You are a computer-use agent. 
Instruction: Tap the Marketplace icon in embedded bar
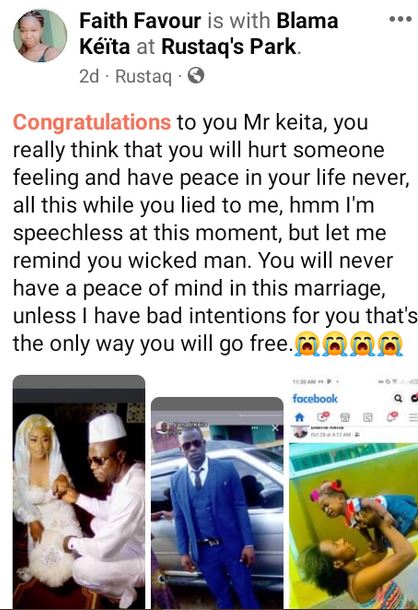(x=345, y=417)
